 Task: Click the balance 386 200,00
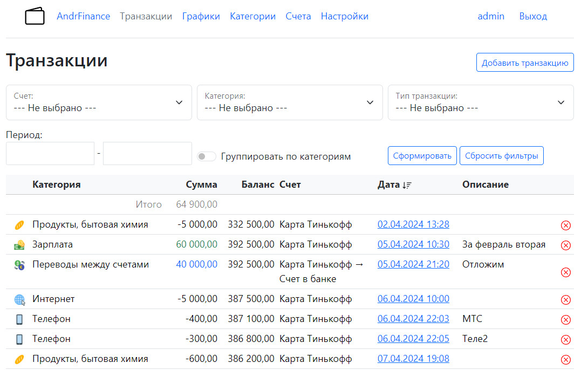tap(251, 359)
